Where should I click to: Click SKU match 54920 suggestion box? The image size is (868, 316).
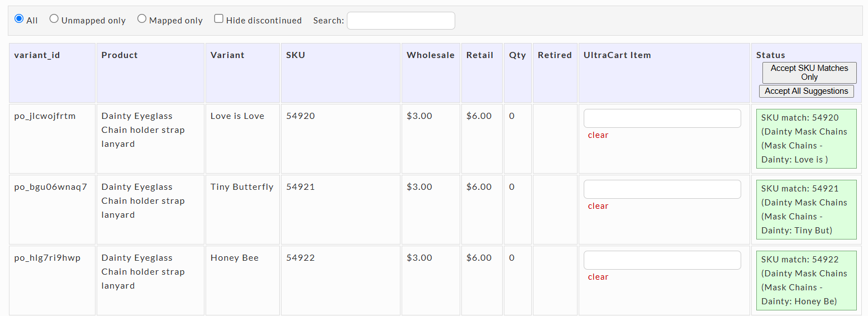(x=807, y=138)
